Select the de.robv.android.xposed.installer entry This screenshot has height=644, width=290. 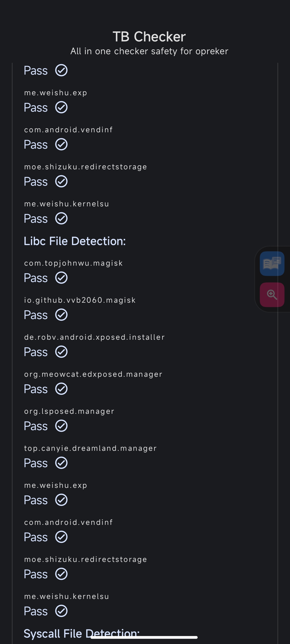coord(94,337)
